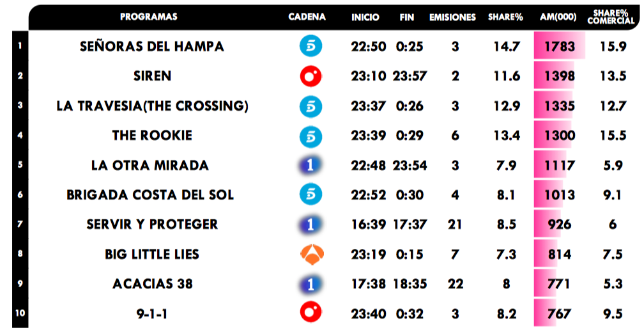Select the CADENA column header

click(x=307, y=17)
